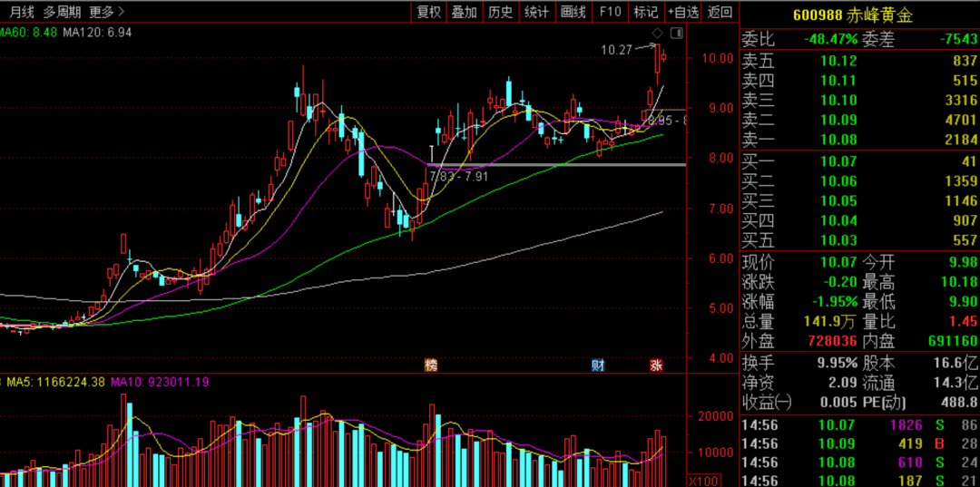Open the 多周期 multi-period selector
980x487 pixels.
(62, 12)
